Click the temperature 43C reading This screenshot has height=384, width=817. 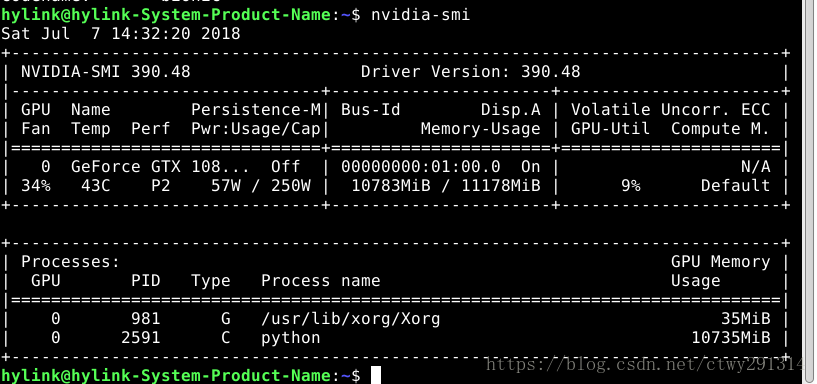[x=96, y=185]
